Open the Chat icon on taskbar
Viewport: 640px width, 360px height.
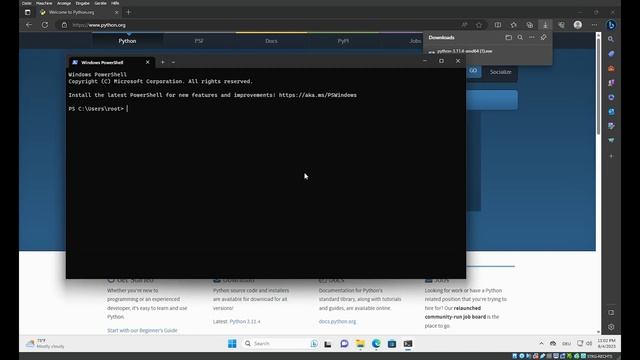(344, 344)
